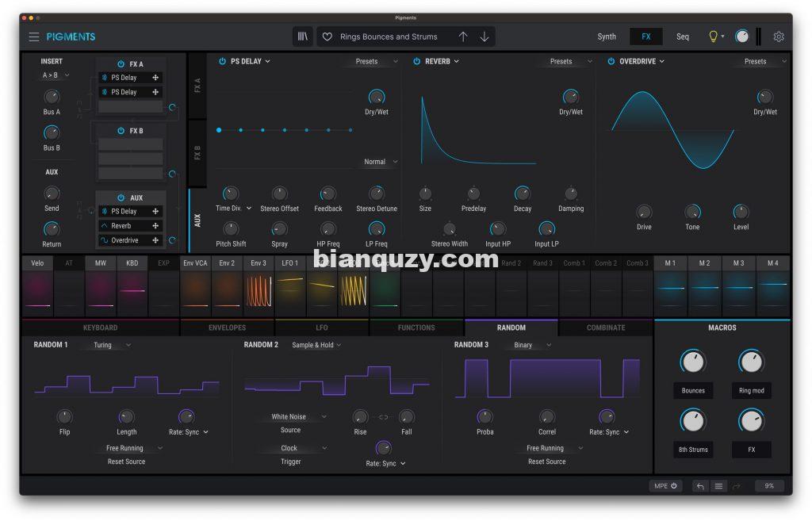Screen dimensions: 812x521
Task: Toggle the AUX bus power button
Action: point(121,197)
